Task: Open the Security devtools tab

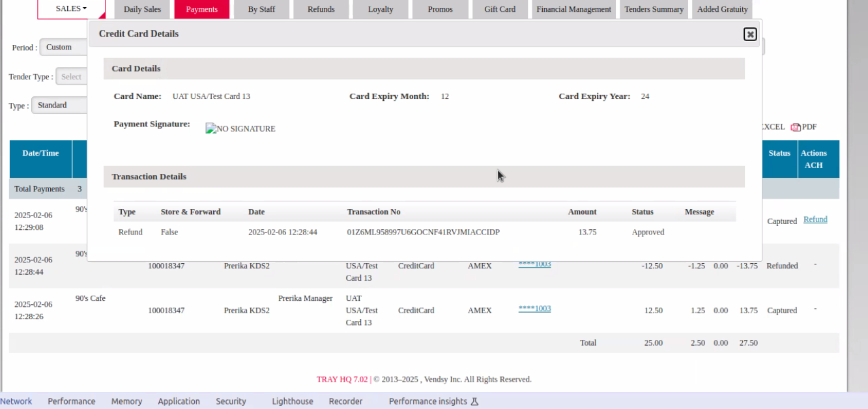Action: 231,401
